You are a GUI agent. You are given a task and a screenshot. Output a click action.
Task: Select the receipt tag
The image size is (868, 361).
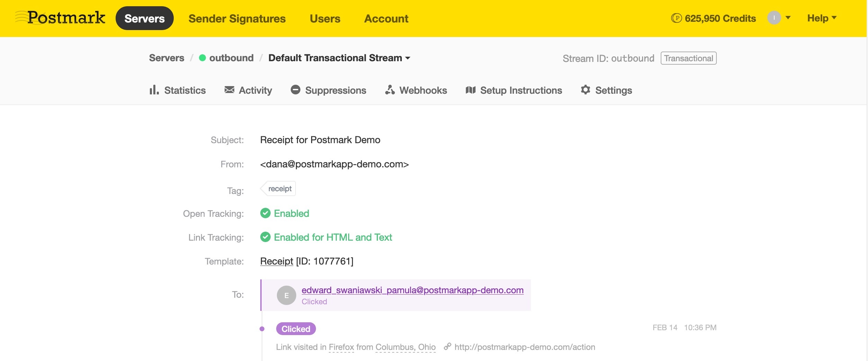click(279, 189)
